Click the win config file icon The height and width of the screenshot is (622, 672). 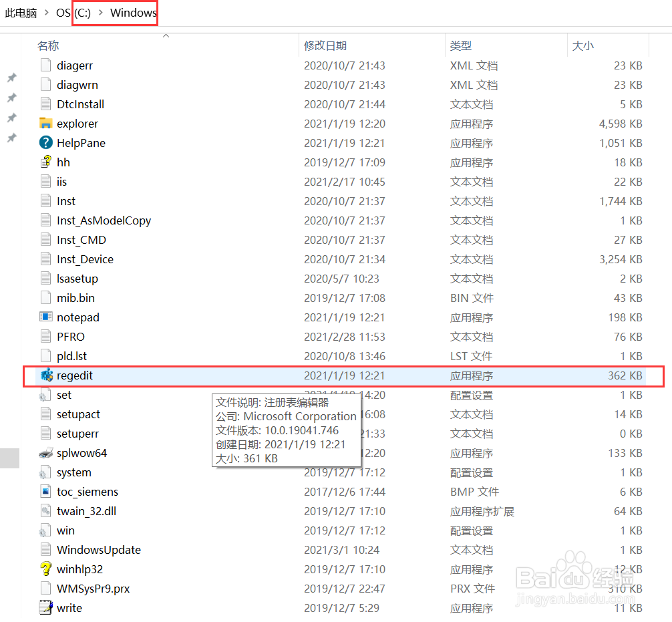pos(45,530)
